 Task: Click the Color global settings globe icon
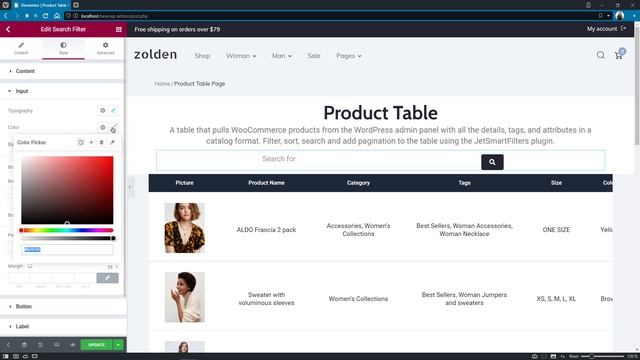(103, 127)
